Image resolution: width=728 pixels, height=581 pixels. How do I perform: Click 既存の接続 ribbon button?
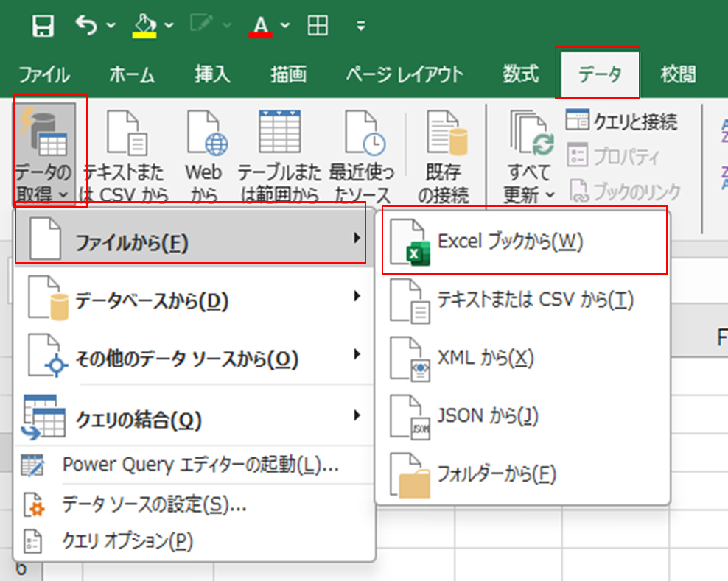click(444, 157)
